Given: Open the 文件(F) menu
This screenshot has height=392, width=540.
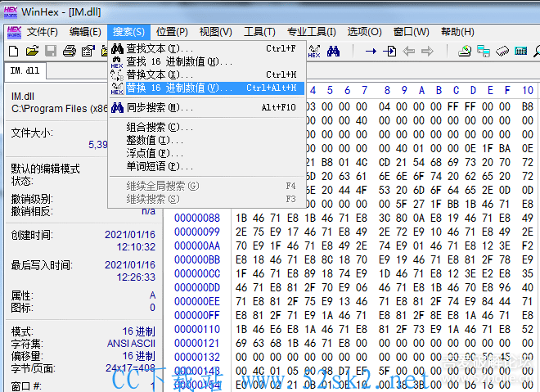Looking at the screenshot, I should (x=43, y=32).
